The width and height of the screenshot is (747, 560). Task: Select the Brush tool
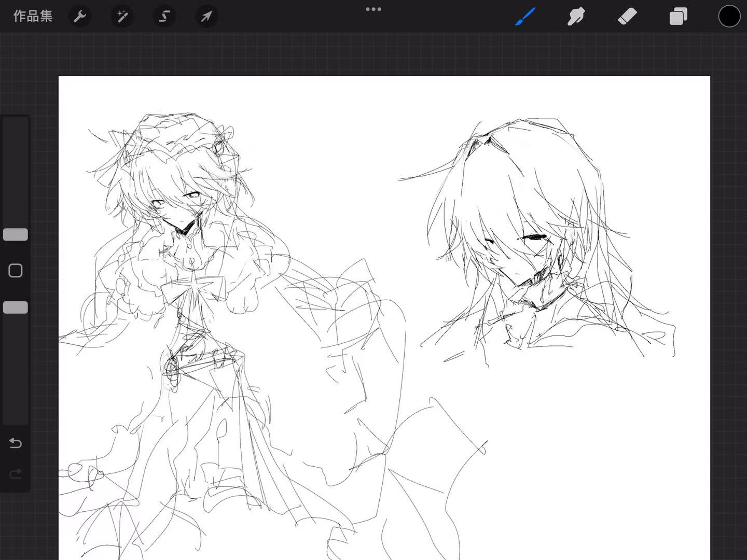click(525, 16)
